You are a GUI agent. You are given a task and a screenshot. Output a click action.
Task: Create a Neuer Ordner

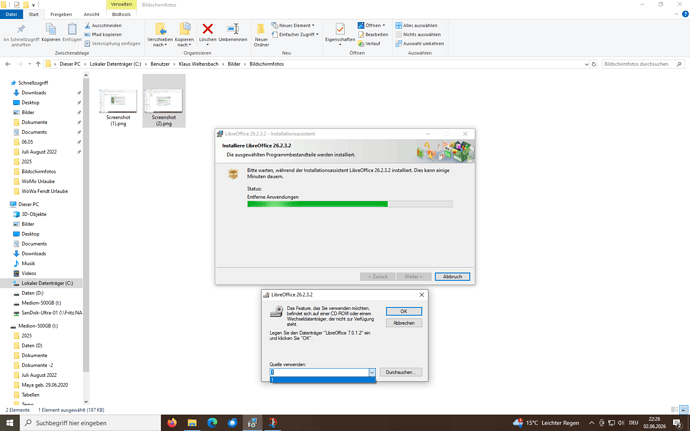coord(261,35)
